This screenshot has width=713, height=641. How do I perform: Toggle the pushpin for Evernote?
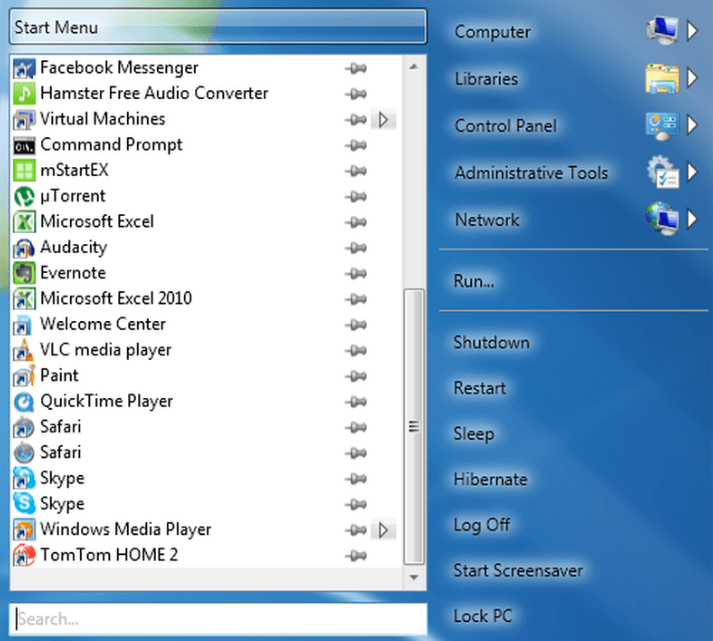[356, 273]
